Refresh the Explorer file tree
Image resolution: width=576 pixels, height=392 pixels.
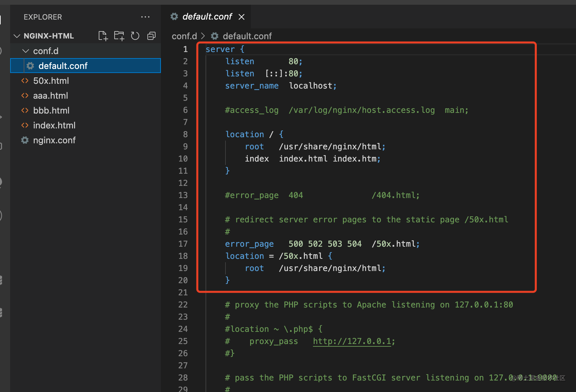pos(135,36)
